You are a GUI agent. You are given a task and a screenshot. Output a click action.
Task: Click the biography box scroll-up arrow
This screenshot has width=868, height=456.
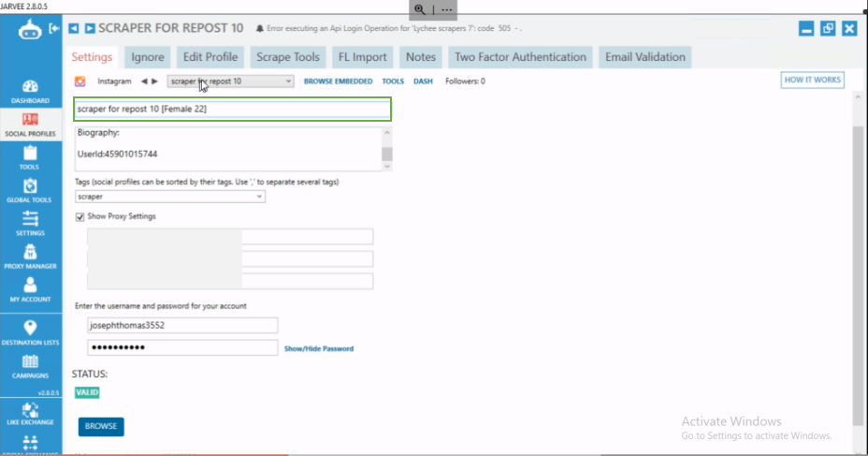pos(387,132)
